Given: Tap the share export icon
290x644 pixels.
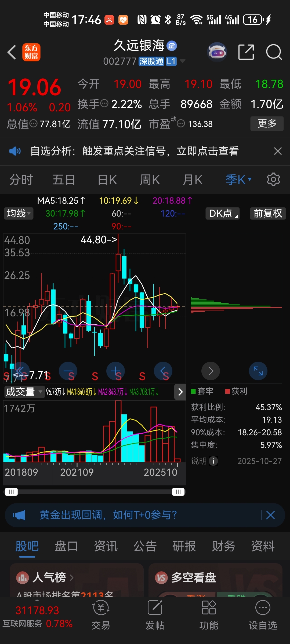Looking at the screenshot, I should click(246, 52).
